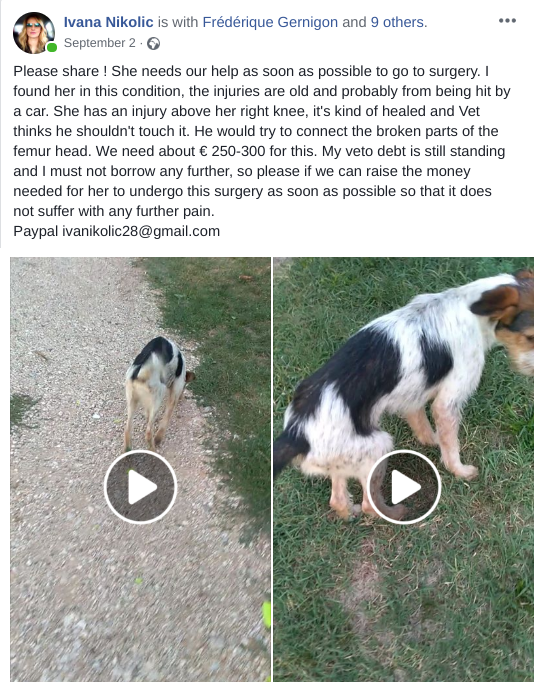Click the dog's head in right video
Viewport: 544px width, 682px height.
click(x=509, y=320)
